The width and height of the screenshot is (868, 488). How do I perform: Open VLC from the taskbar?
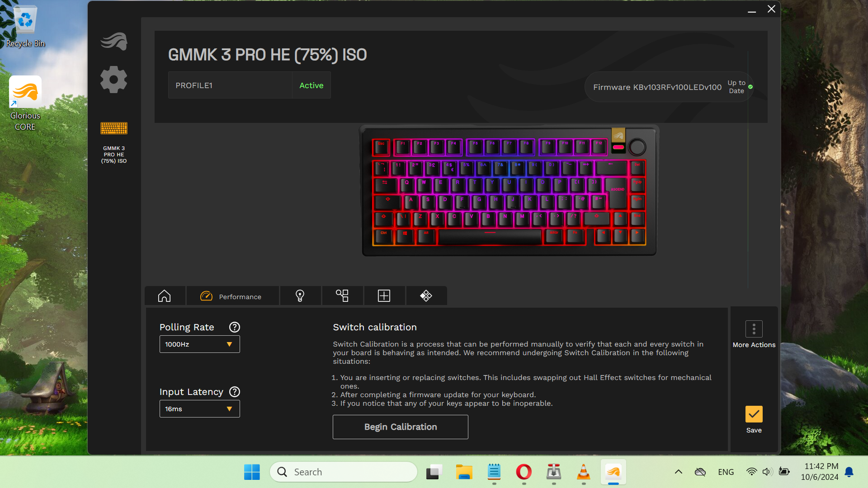[583, 472]
